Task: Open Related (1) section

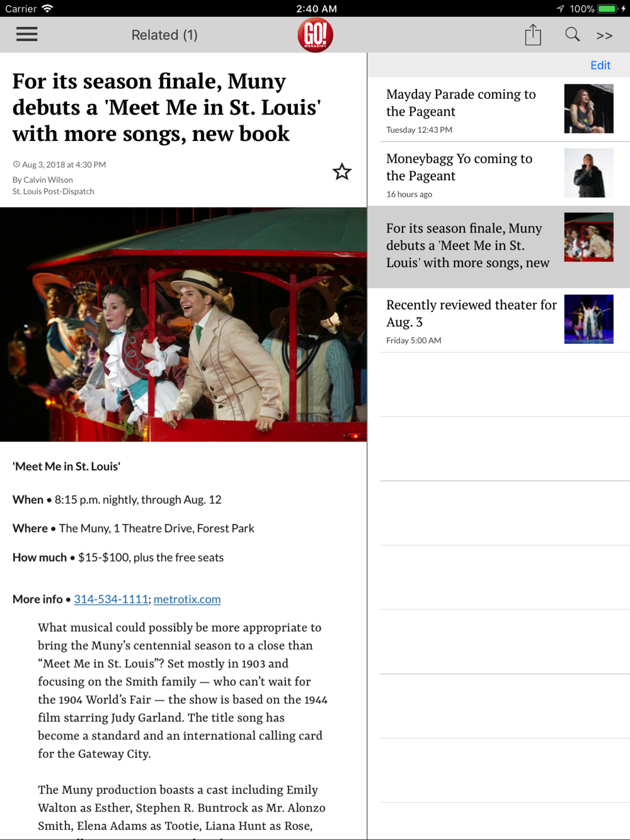Action: [164, 35]
